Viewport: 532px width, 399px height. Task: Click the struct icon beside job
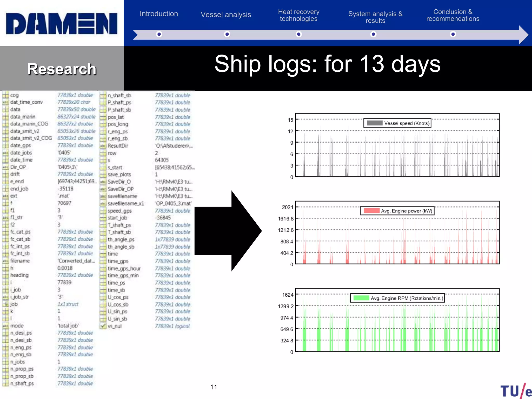[5, 304]
